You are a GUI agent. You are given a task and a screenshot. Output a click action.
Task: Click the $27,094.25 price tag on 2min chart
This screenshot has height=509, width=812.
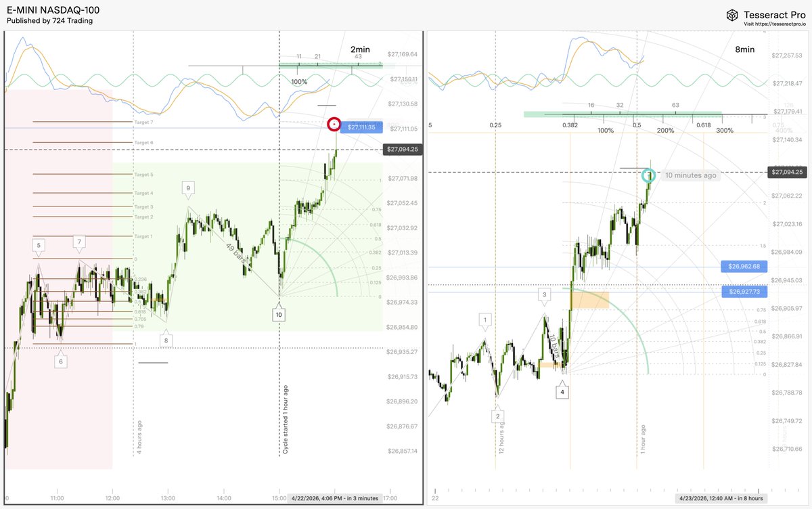click(403, 150)
